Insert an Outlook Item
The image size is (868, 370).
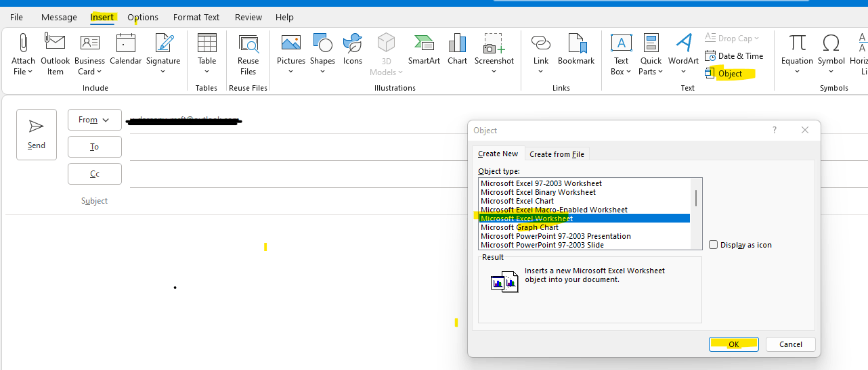pos(56,54)
